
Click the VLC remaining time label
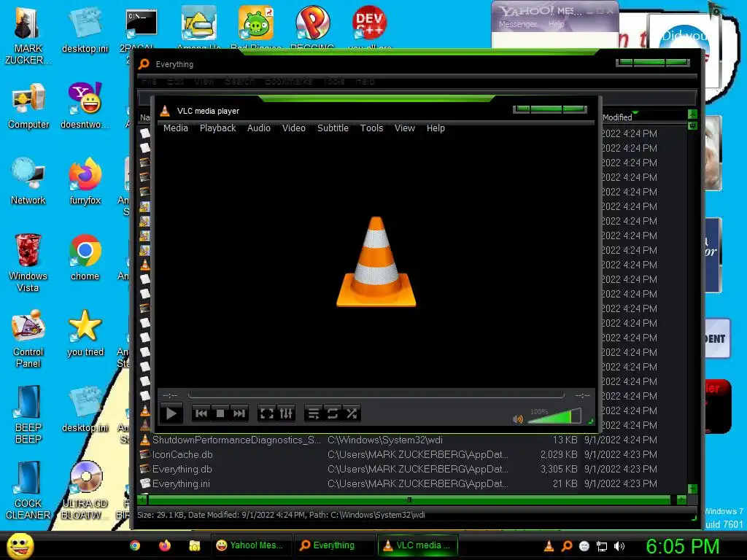(x=582, y=395)
